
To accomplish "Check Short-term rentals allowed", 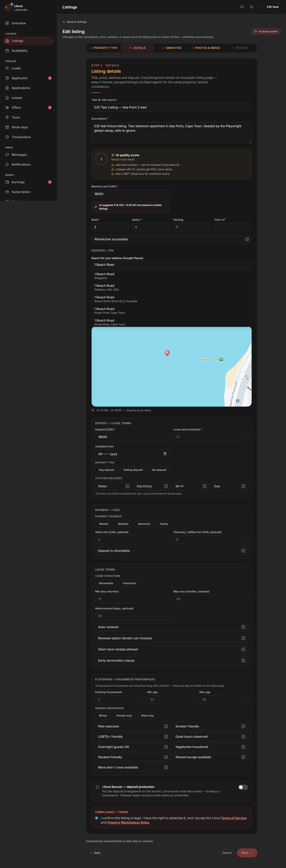I will tap(243, 649).
